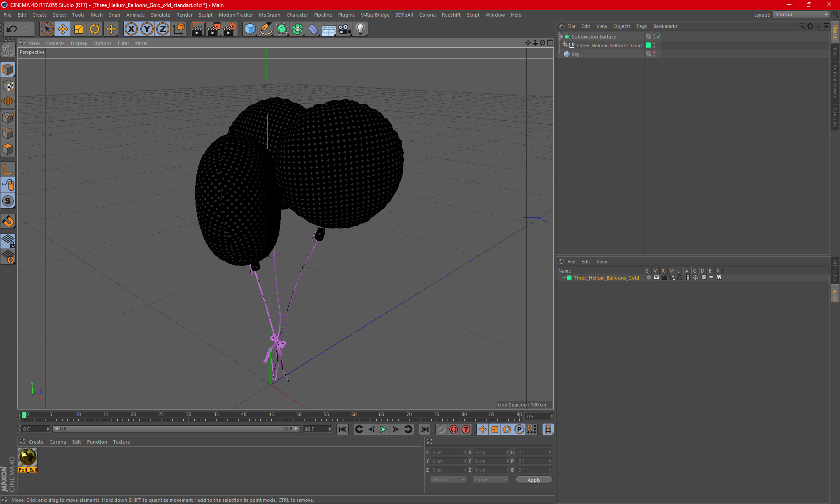Play the animation forward

(x=383, y=429)
